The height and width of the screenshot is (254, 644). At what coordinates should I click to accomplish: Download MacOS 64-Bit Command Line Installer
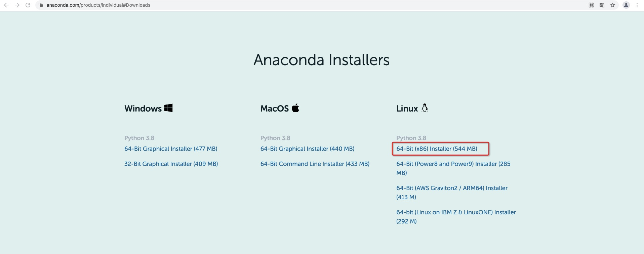pyautogui.click(x=315, y=164)
